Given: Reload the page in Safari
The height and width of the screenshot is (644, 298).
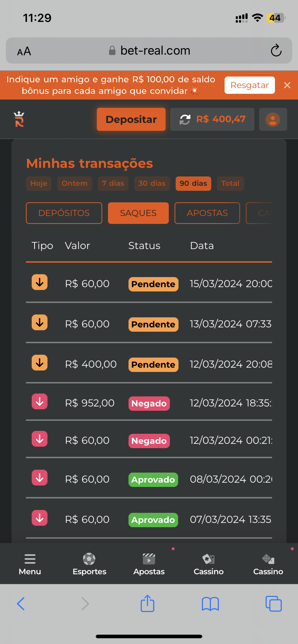Looking at the screenshot, I should [276, 51].
